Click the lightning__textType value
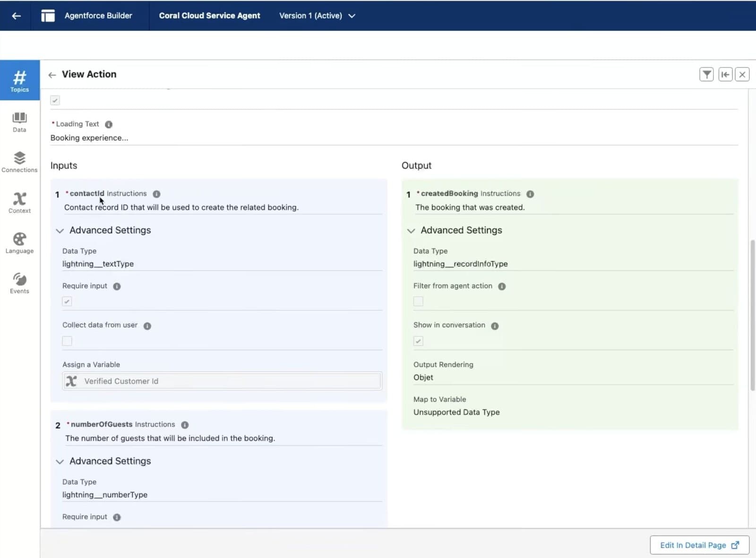This screenshot has width=756, height=558. pos(98,264)
